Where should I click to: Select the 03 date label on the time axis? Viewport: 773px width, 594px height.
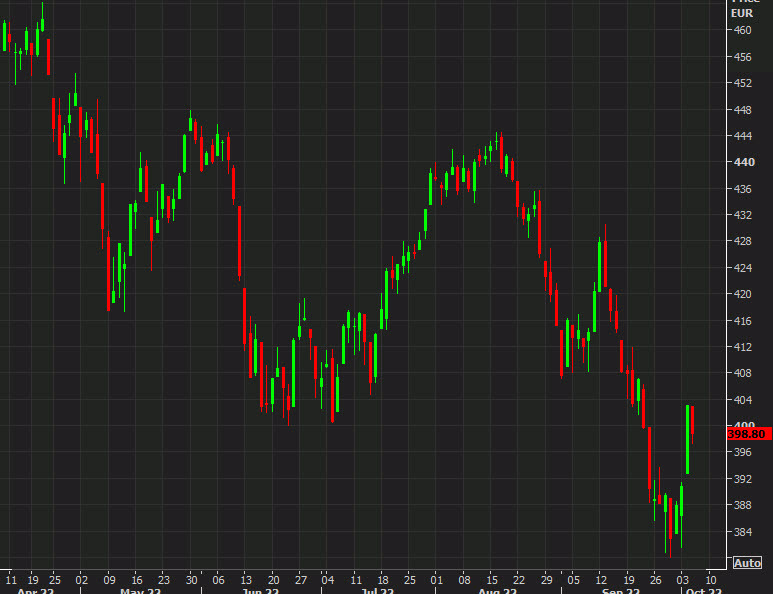click(x=682, y=580)
